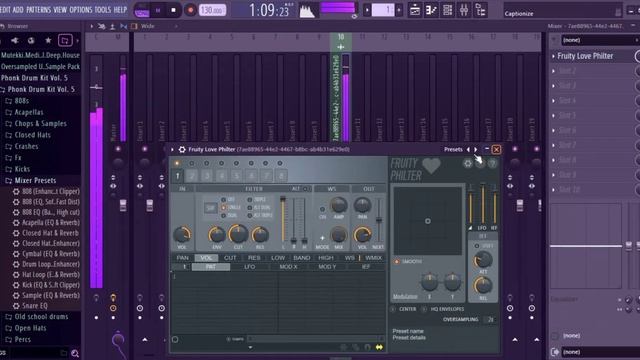The width and height of the screenshot is (640, 360).
Task: Click the CUT envelope tab
Action: point(230,258)
